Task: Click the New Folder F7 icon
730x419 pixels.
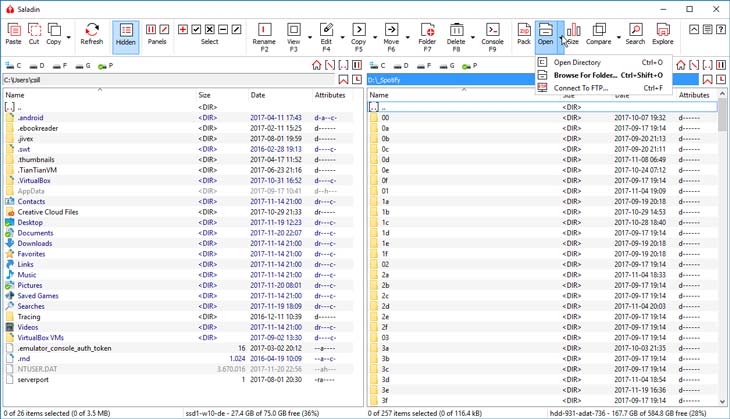Action: click(x=427, y=35)
